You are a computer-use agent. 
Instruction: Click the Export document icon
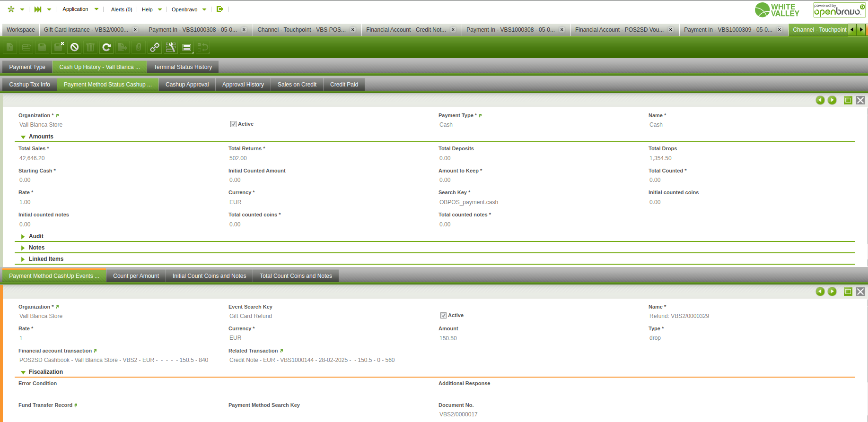click(x=123, y=47)
